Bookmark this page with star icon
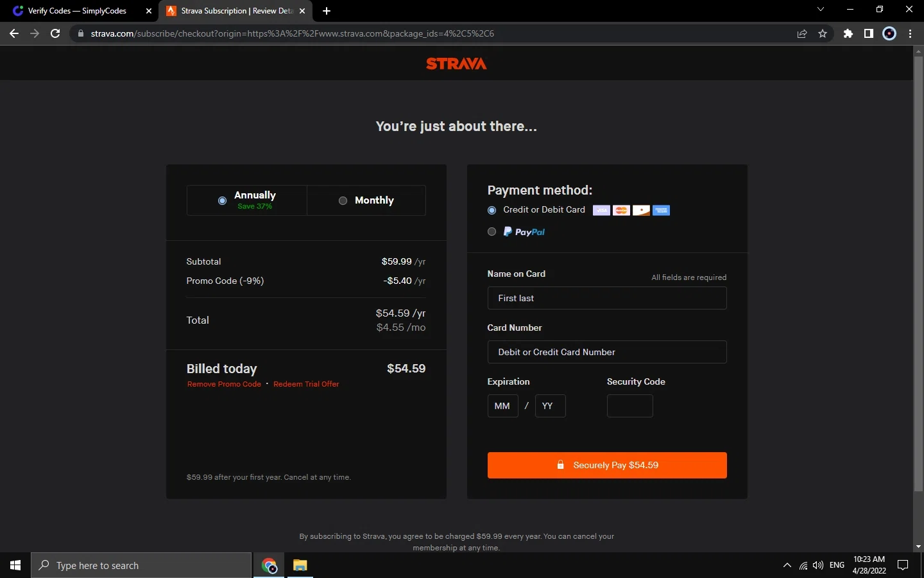 pos(823,33)
